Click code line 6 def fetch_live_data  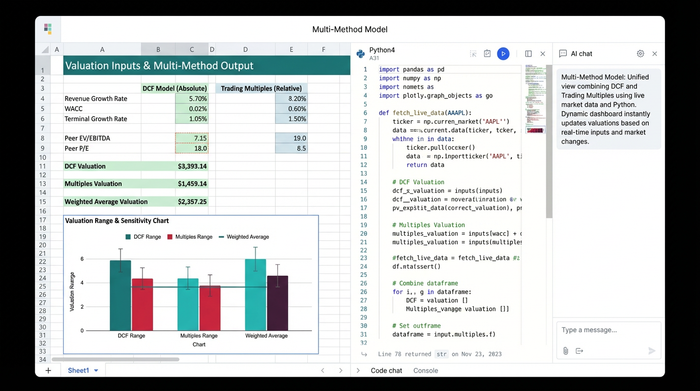pyautogui.click(x=425, y=113)
